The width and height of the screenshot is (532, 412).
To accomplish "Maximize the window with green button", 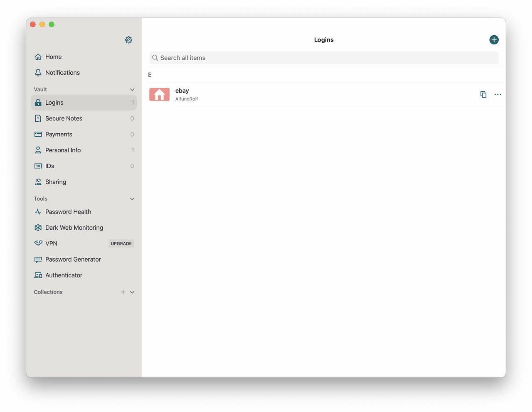I will (x=52, y=25).
